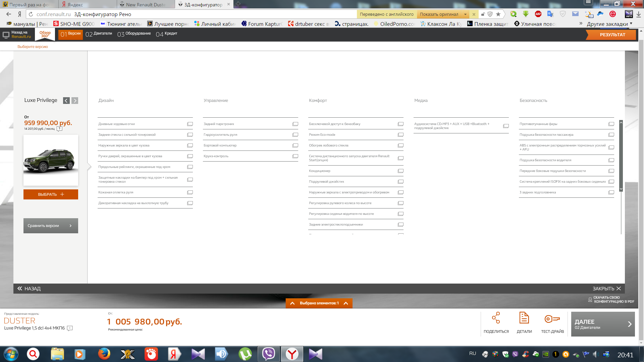This screenshot has width=644, height=362.
Task: Open uTorrent from the taskbar
Action: click(245, 354)
